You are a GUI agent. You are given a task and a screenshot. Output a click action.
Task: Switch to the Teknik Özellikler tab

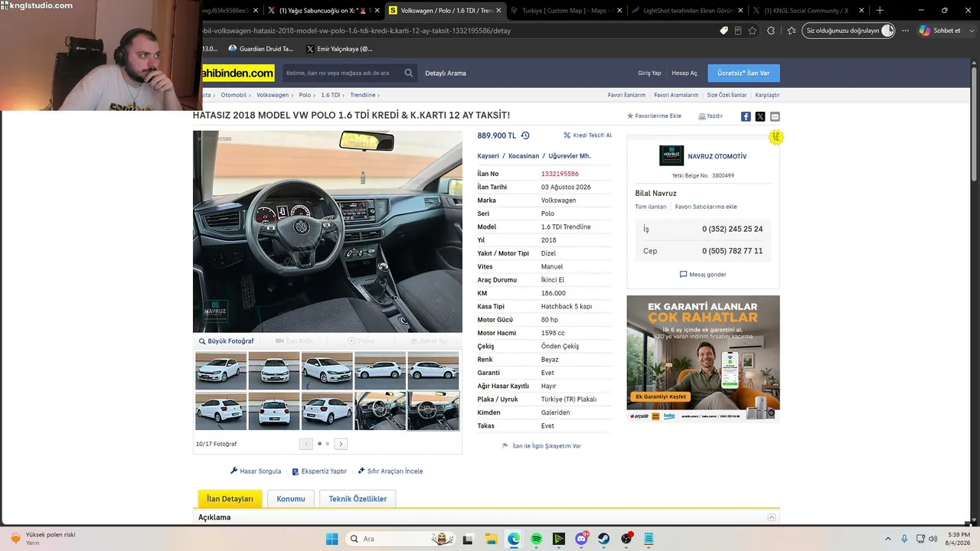pos(358,499)
